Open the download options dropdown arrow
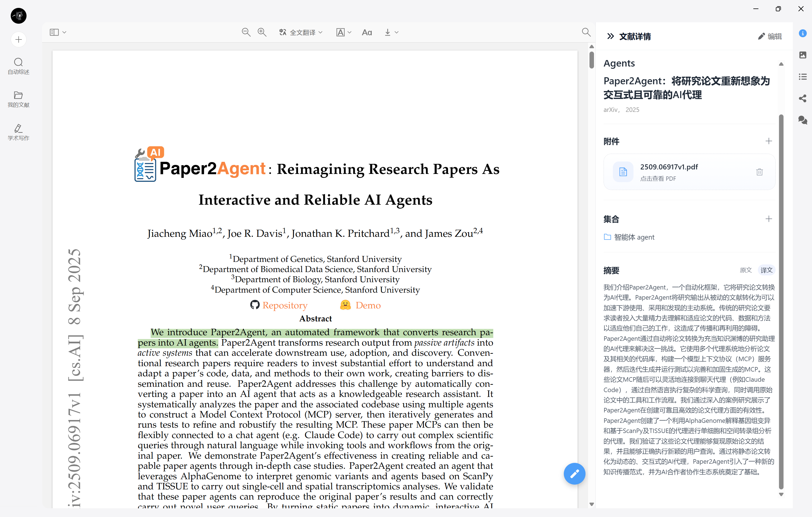The image size is (812, 517). (397, 32)
